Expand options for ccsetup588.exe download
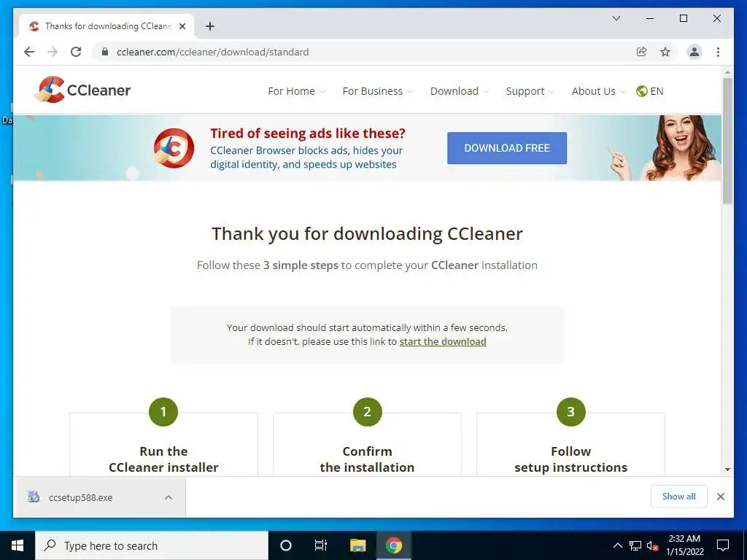 click(169, 497)
